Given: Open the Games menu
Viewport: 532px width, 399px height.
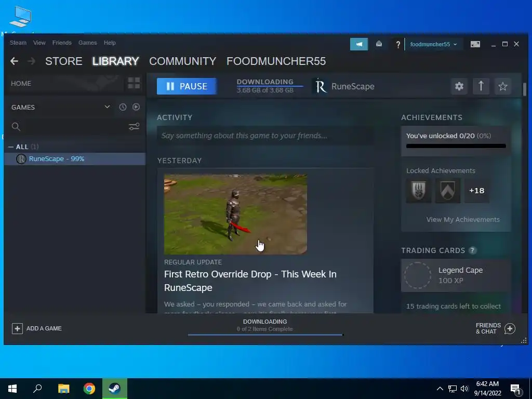Looking at the screenshot, I should coord(87,43).
